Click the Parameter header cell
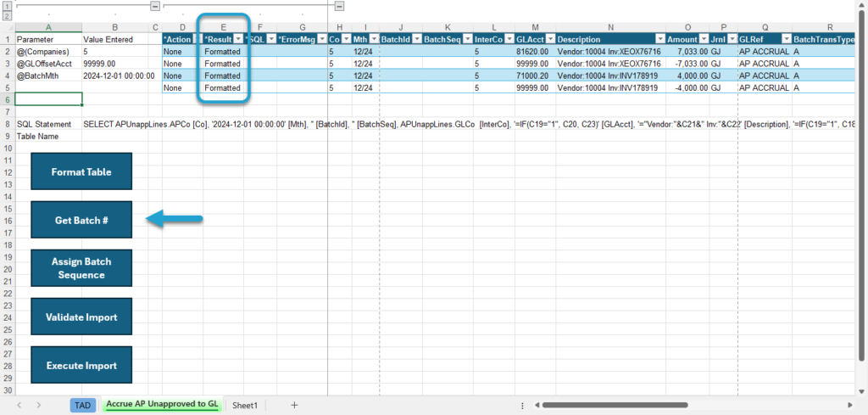 [x=48, y=39]
